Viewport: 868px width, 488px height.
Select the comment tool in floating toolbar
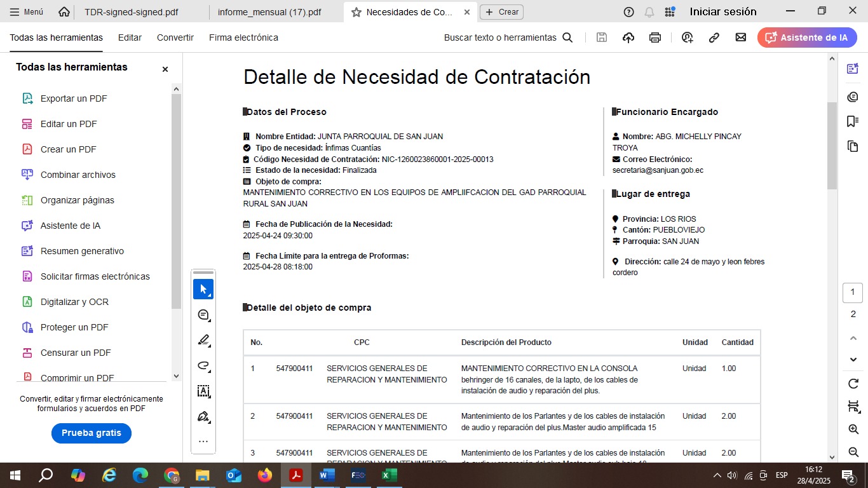pos(203,315)
